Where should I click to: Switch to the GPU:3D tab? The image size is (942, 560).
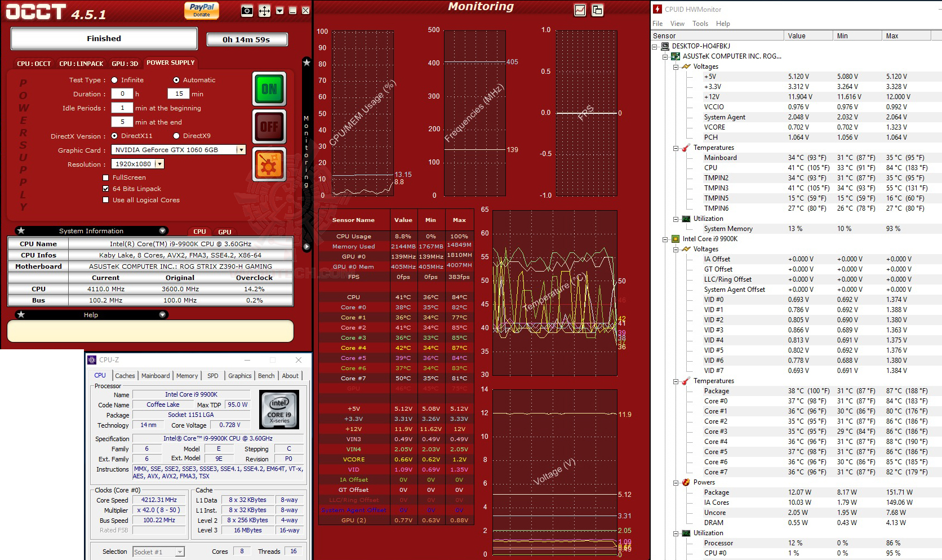pos(125,64)
